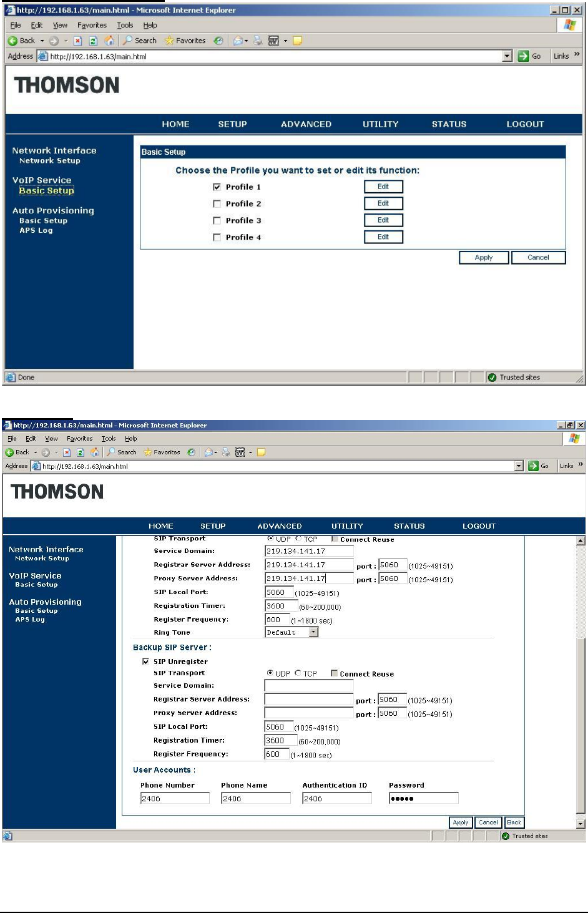
Task: Click LOGOUT in the SIP settings window
Action: click(x=479, y=526)
